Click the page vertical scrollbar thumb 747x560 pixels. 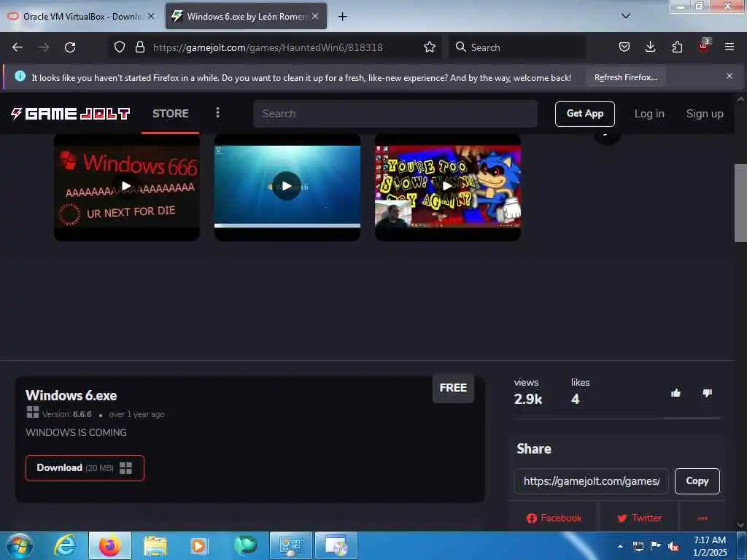740,203
